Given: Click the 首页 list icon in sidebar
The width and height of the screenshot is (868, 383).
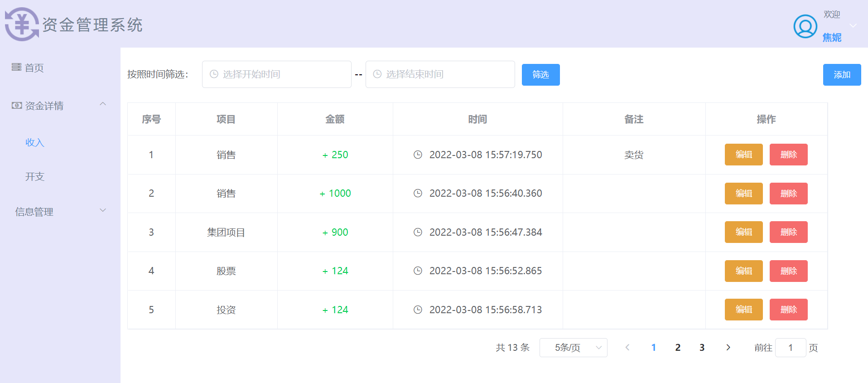Looking at the screenshot, I should coord(16,67).
